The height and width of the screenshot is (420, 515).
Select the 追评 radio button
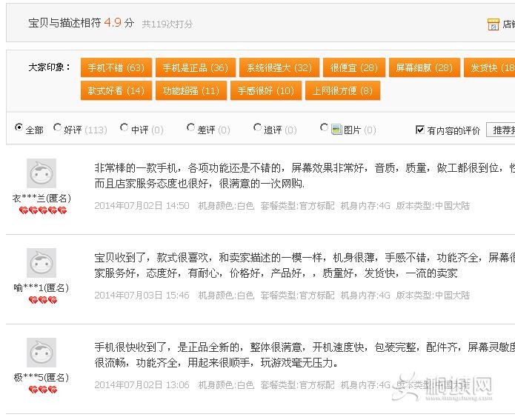pyautogui.click(x=258, y=128)
